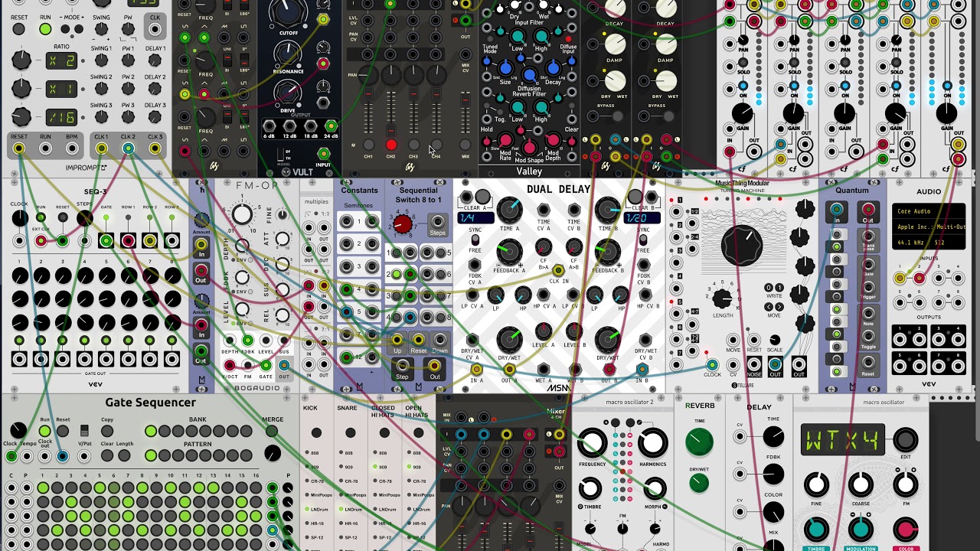Click the STEPS knob on the SEQ-3
The width and height of the screenshot is (980, 551).
click(x=84, y=219)
